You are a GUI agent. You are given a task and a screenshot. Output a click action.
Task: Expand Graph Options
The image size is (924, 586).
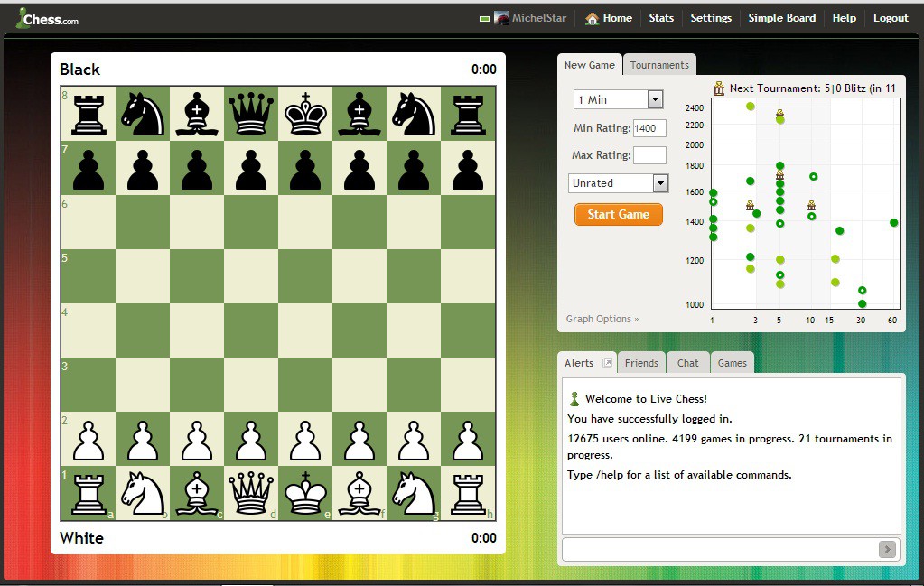tap(602, 319)
